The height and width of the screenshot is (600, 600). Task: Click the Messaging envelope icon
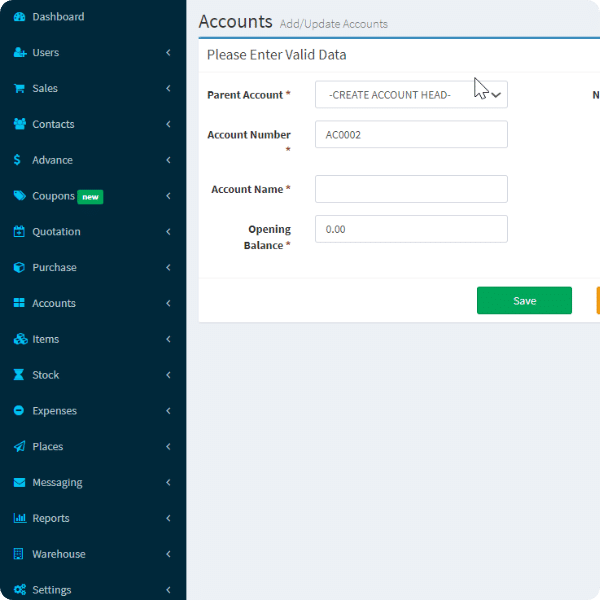point(19,482)
